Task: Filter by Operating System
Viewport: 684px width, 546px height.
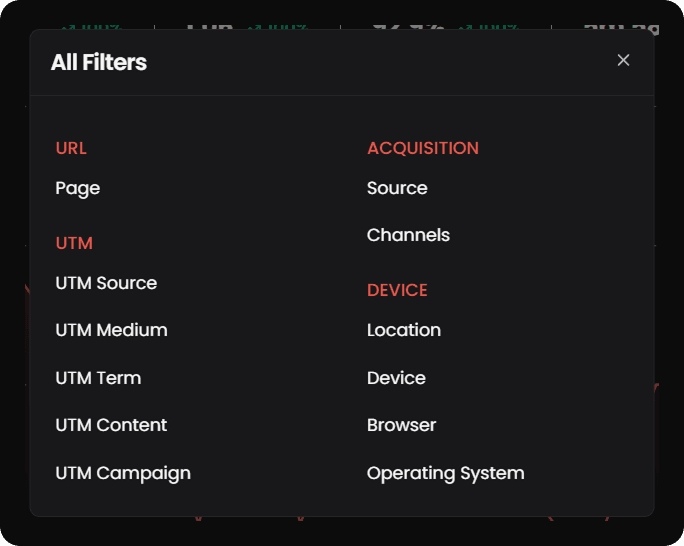Action: pyautogui.click(x=445, y=473)
